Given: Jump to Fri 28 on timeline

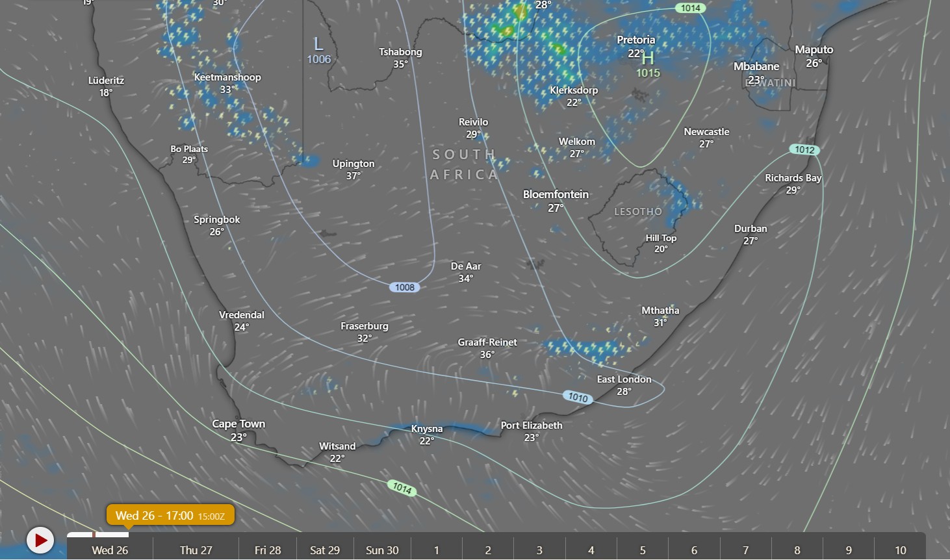Looking at the screenshot, I should pos(268,550).
